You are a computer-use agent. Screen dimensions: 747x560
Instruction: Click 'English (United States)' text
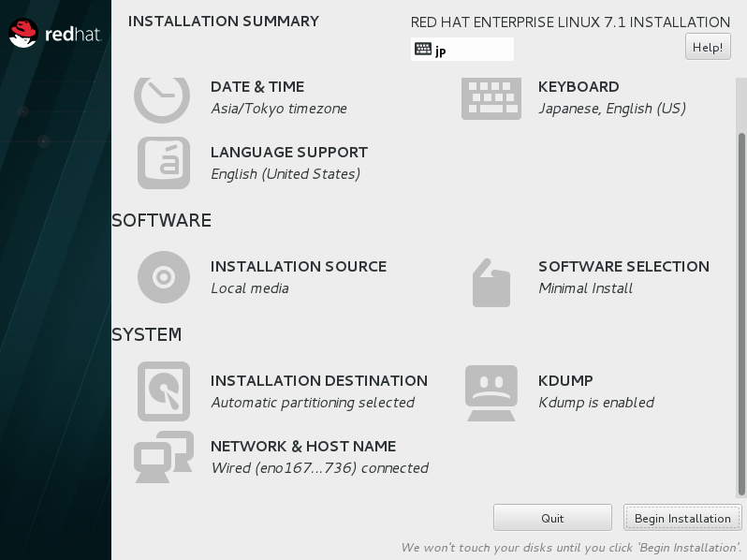click(286, 174)
